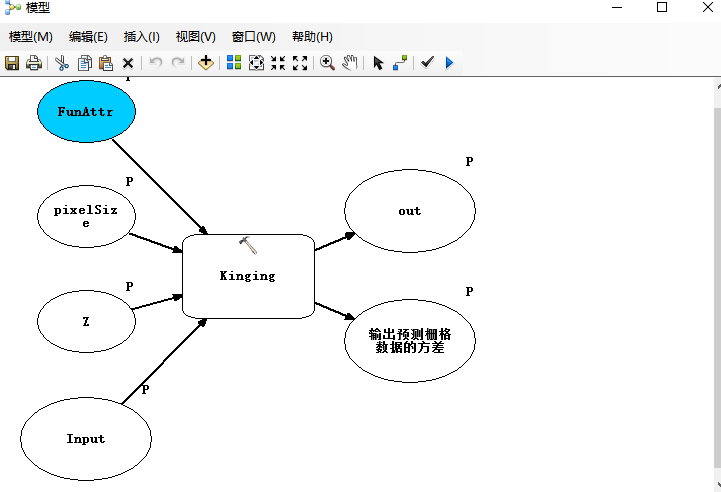Fit the full model extent in view

[256, 63]
